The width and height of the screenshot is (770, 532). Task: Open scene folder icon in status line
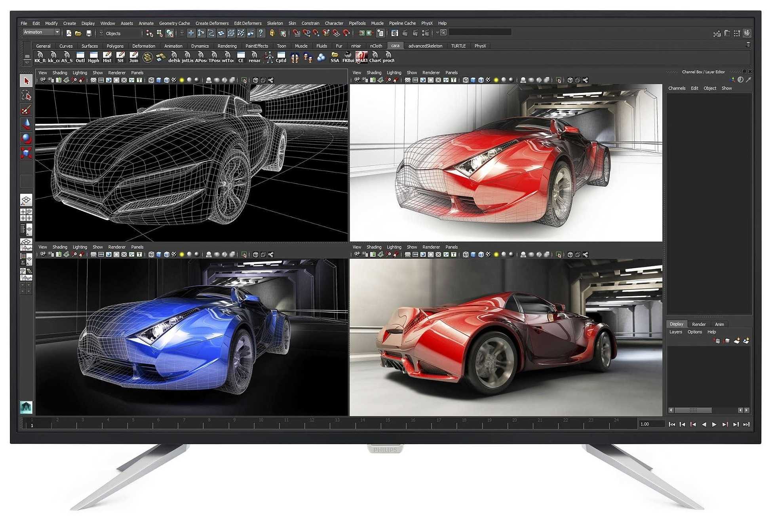78,34
